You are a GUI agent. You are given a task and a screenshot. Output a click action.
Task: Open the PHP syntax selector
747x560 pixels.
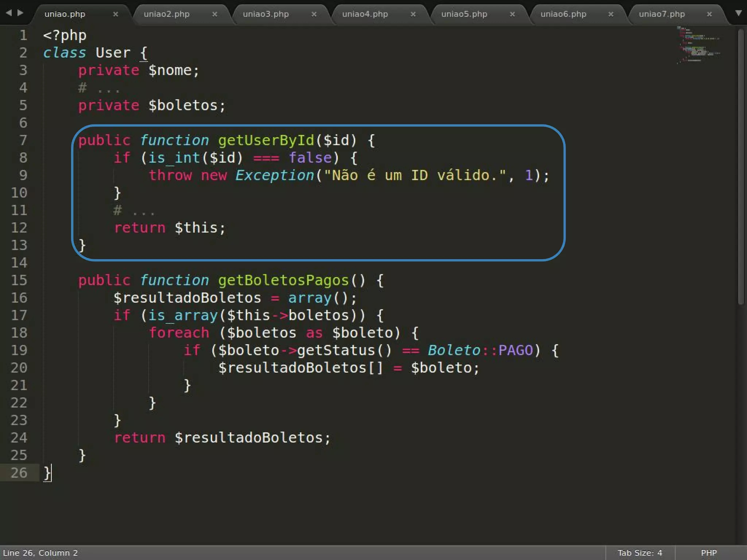(708, 553)
